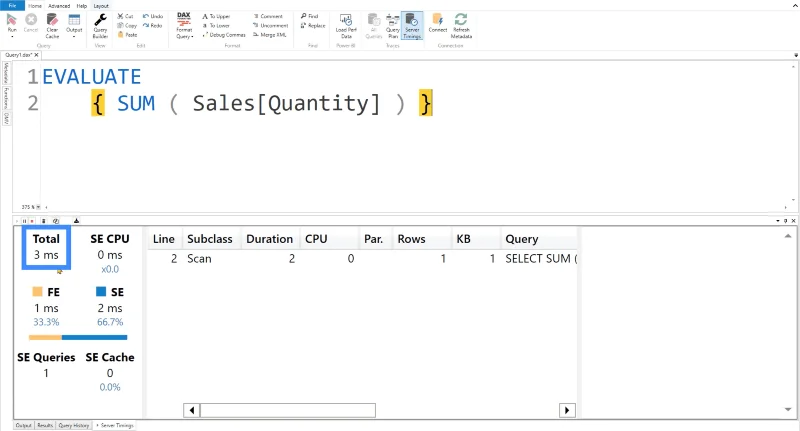Open the Help ribbon tab

[82, 6]
